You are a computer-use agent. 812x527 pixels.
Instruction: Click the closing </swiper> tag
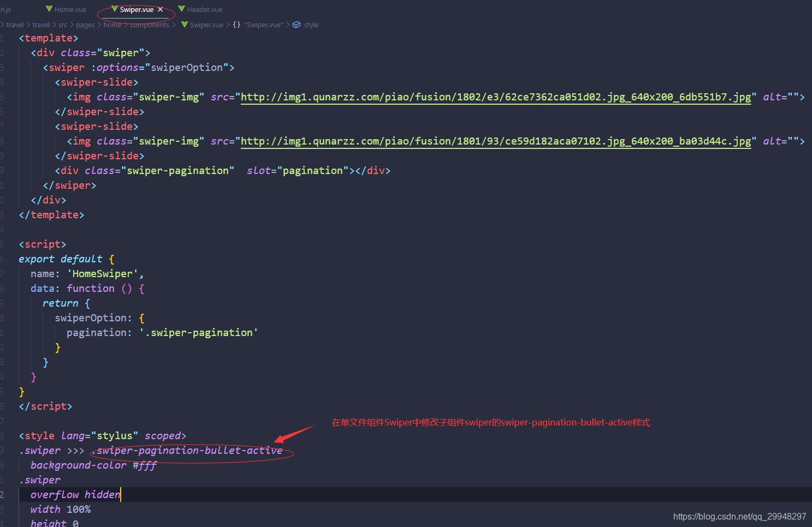pos(69,185)
